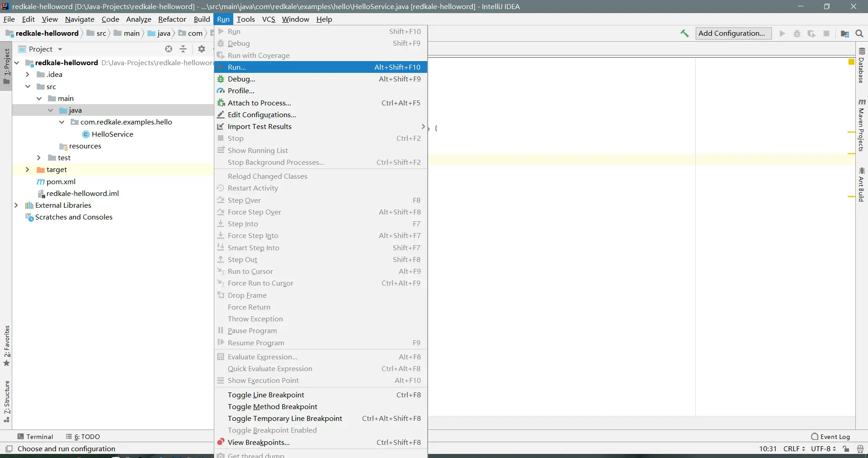Screen dimensions: 868x458
Task: Open the Ant Build tool window
Action: click(x=862, y=185)
